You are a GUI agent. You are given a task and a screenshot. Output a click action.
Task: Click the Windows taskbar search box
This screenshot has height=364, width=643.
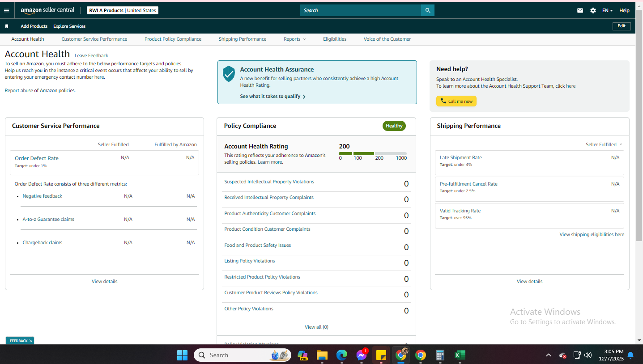coord(243,355)
